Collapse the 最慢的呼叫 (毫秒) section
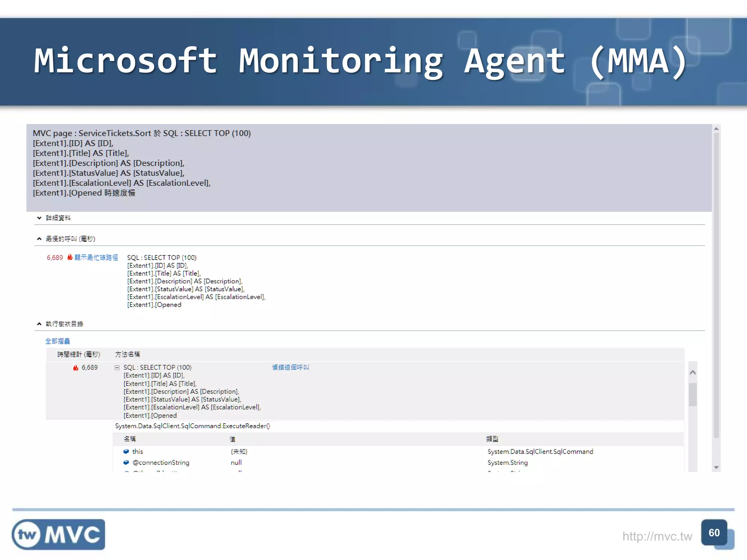Viewport: 747px width, 560px height. 39,239
